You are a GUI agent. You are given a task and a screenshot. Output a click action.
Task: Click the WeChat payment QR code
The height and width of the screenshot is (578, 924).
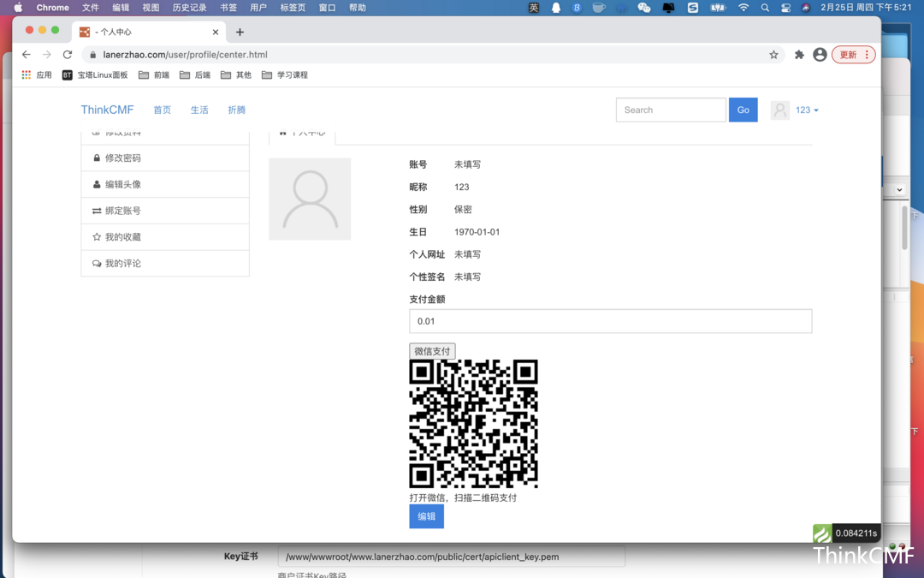(x=474, y=424)
